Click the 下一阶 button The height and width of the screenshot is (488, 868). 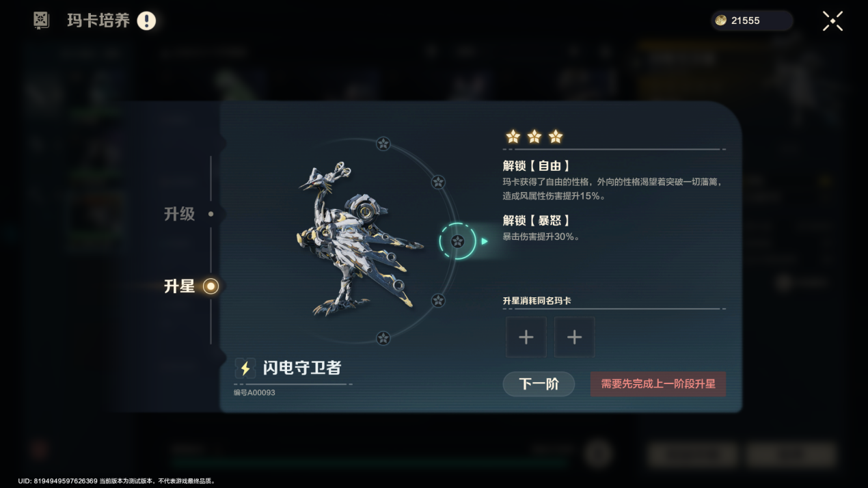(x=539, y=384)
